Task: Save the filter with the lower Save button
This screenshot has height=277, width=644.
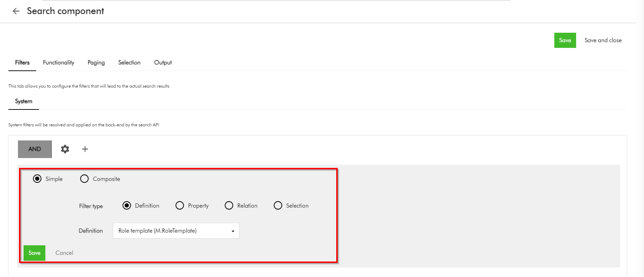Action: pyautogui.click(x=34, y=253)
